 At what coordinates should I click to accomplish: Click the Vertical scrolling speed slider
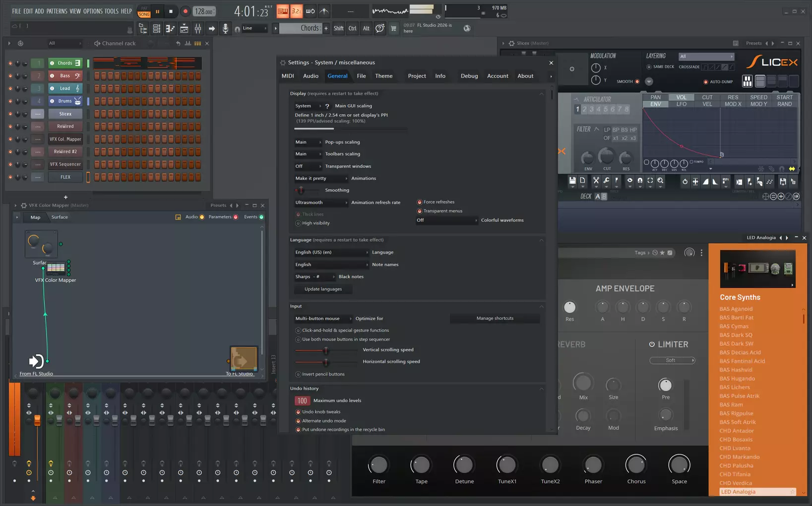pos(326,350)
